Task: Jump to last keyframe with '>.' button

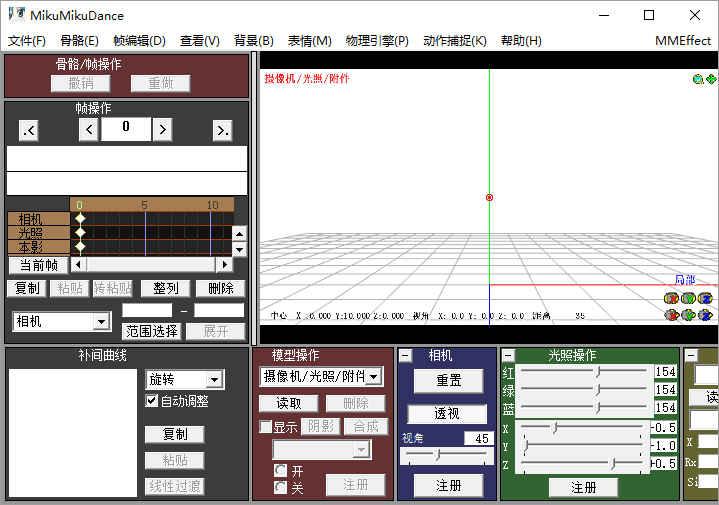Action: click(x=223, y=131)
